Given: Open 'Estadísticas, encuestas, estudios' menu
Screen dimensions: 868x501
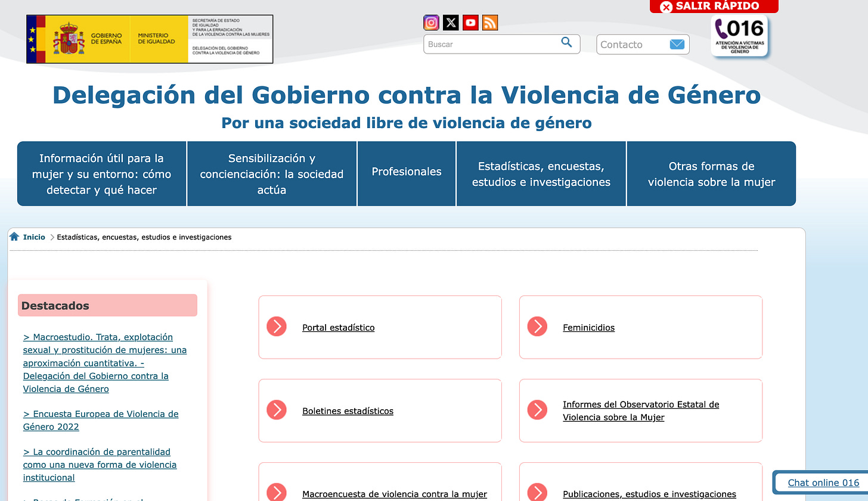Looking at the screenshot, I should pyautogui.click(x=541, y=174).
